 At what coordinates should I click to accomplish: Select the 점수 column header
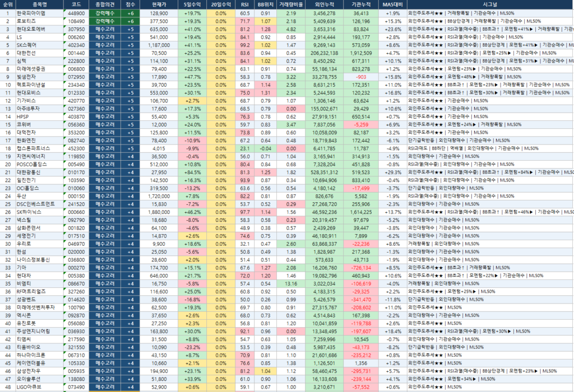130,4
